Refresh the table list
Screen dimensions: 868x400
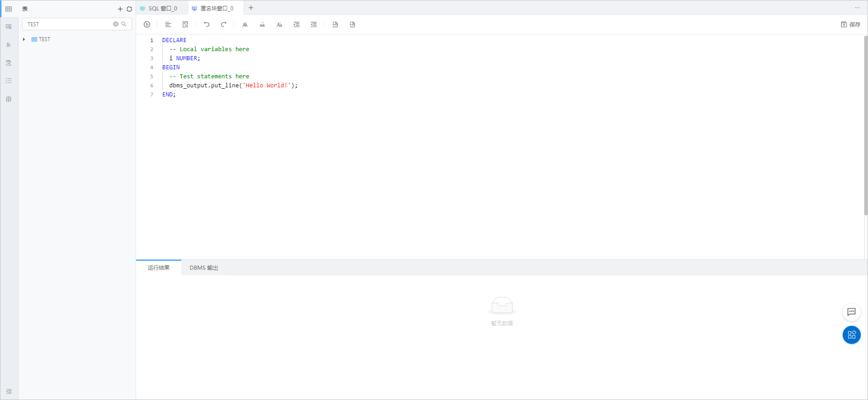click(129, 9)
